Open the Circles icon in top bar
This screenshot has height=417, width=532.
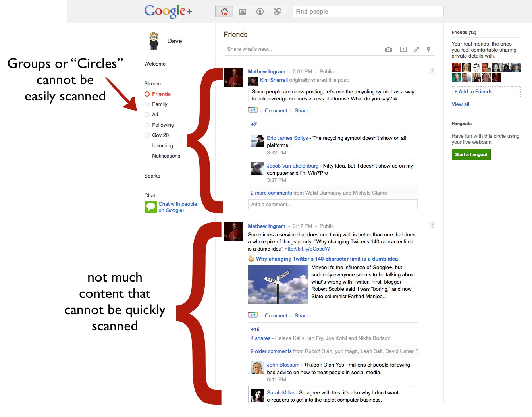278,12
